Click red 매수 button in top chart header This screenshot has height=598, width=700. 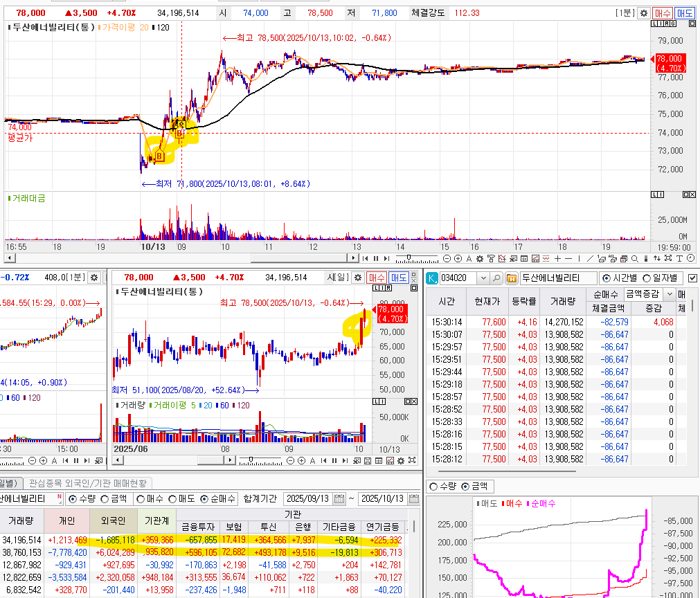663,13
